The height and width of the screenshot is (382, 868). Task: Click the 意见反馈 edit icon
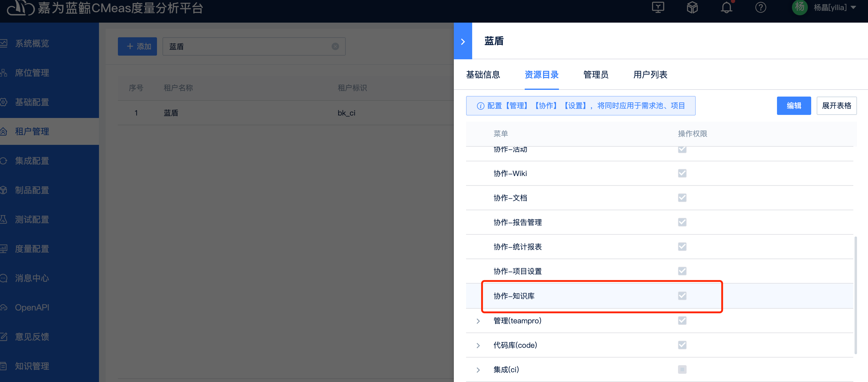(3, 336)
